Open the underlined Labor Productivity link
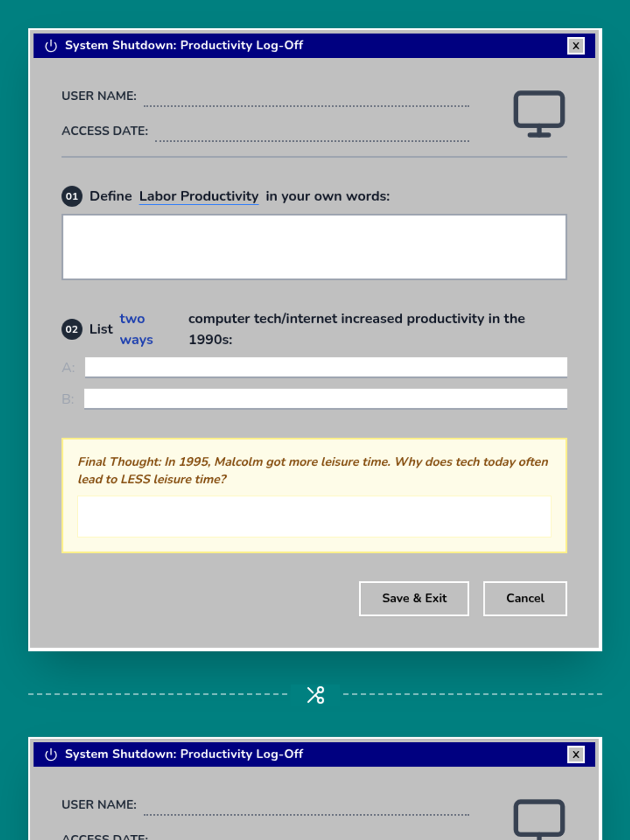Image resolution: width=630 pixels, height=840 pixels. (x=198, y=196)
